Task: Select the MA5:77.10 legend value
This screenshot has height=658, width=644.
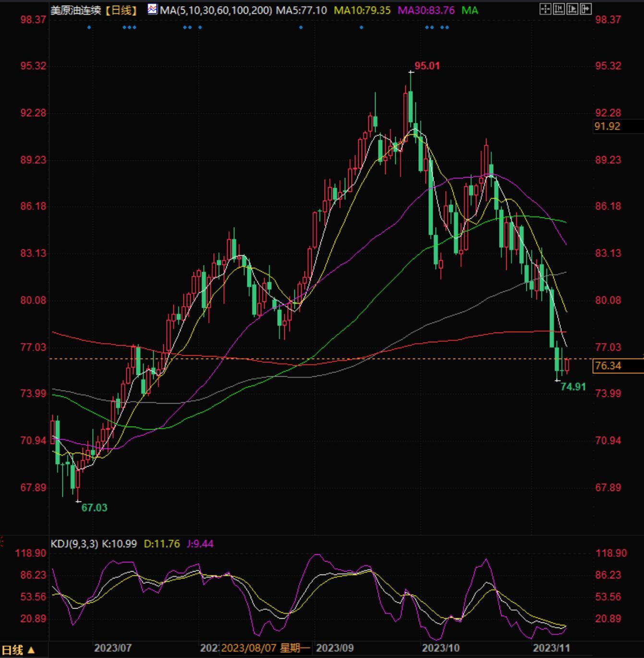Action: point(301,10)
